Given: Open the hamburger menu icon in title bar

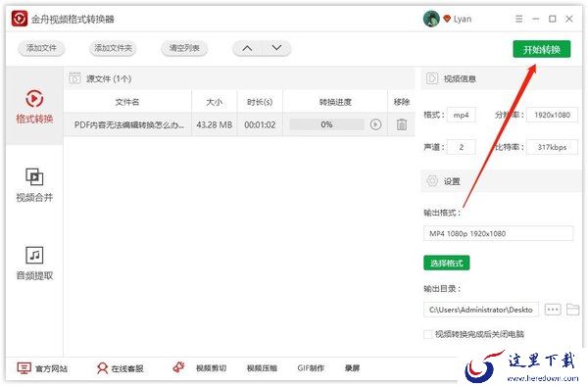Looking at the screenshot, I should [519, 19].
